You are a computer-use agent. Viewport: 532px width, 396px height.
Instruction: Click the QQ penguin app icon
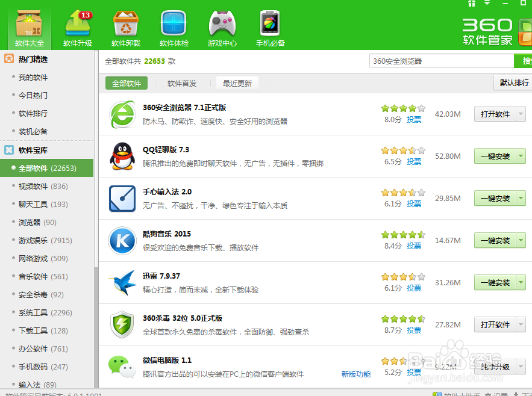tap(122, 156)
